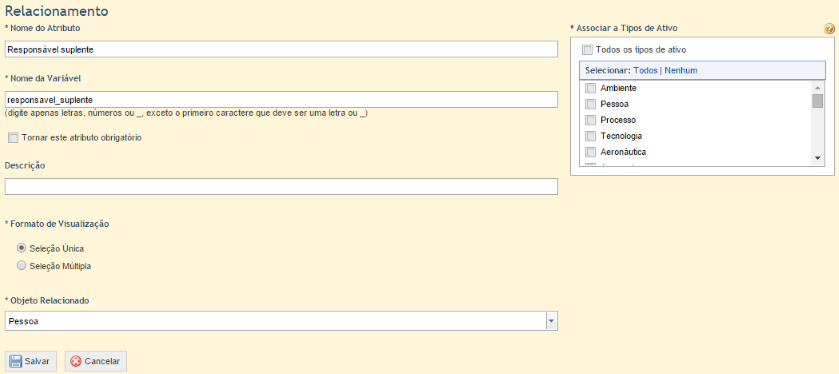Check Todos os tipos de ativo

[587, 50]
